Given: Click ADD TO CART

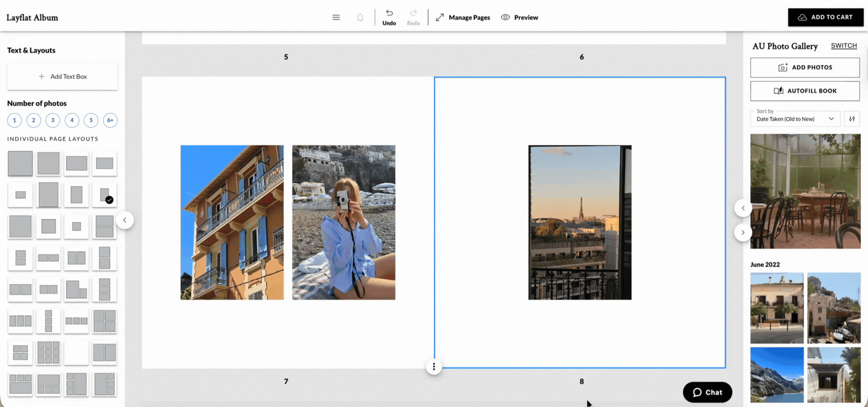Looking at the screenshot, I should coord(825,17).
